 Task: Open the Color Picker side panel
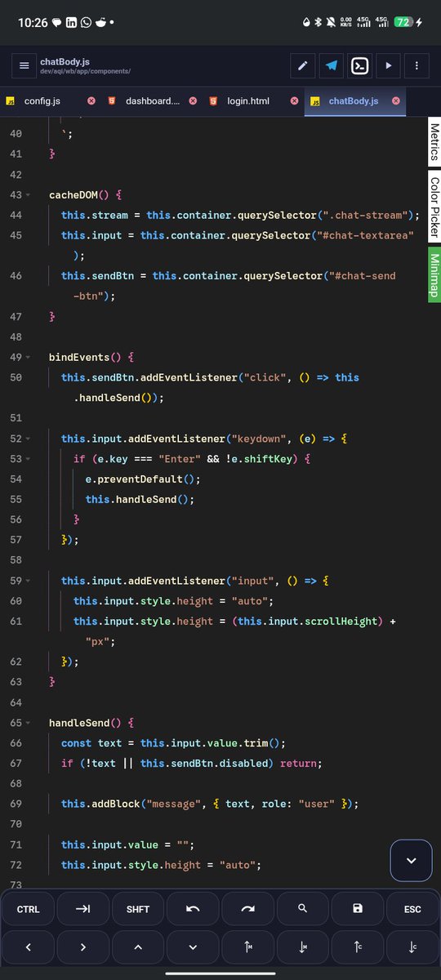coord(434,206)
